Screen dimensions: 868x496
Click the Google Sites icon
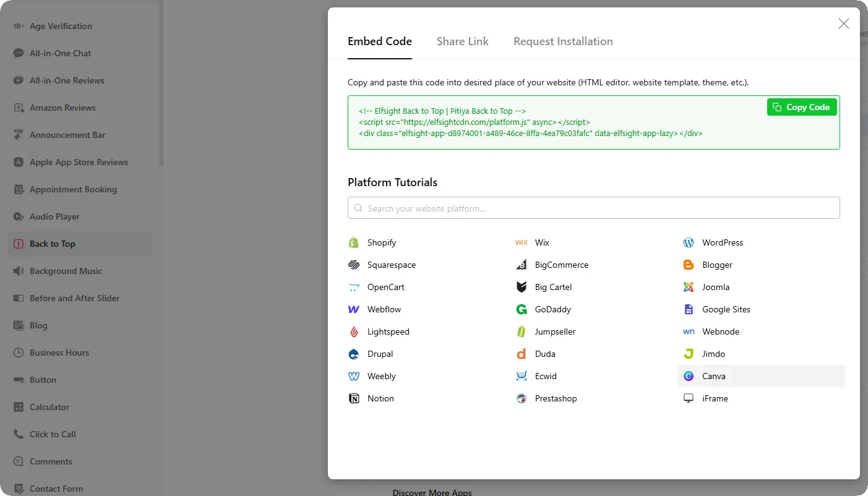689,309
